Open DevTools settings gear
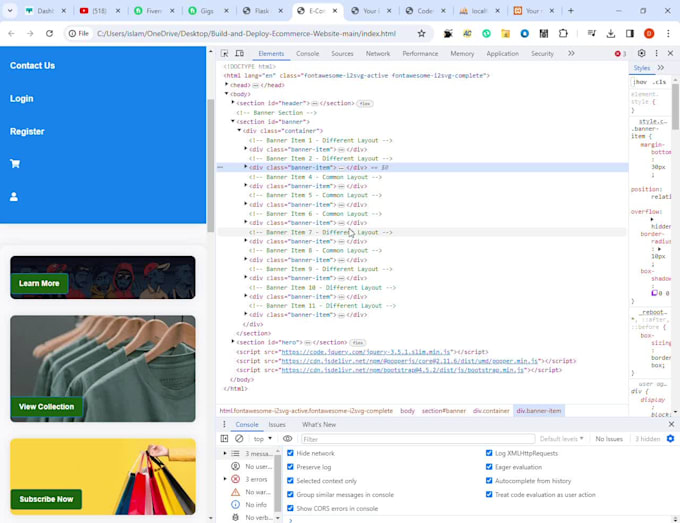Screen dimensions: 680x523 click(642, 54)
